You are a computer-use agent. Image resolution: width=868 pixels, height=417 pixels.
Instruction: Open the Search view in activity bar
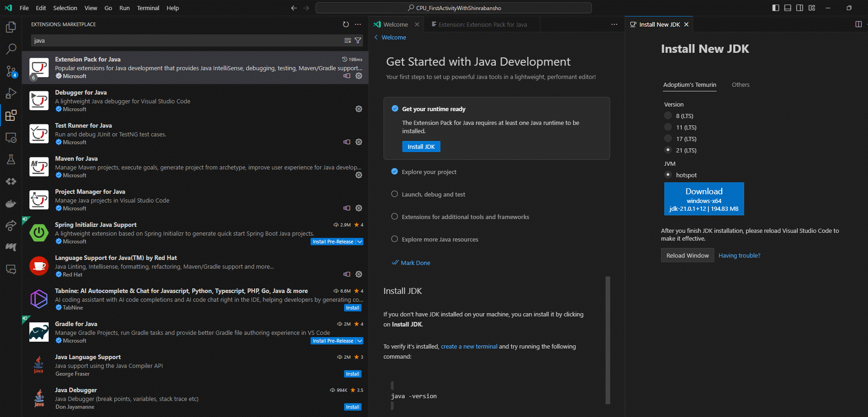[x=11, y=49]
